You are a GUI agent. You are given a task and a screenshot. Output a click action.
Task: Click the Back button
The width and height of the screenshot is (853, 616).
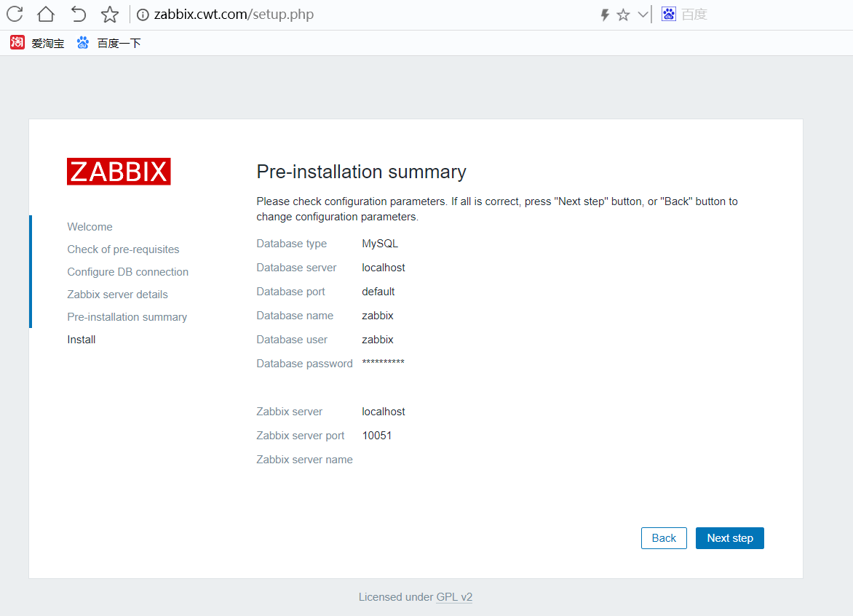[664, 538]
